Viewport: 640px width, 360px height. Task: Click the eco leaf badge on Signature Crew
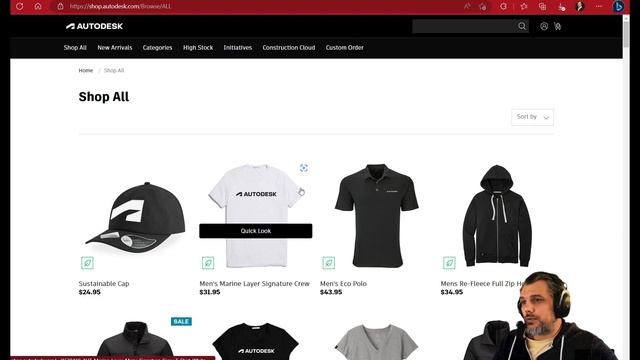point(208,263)
